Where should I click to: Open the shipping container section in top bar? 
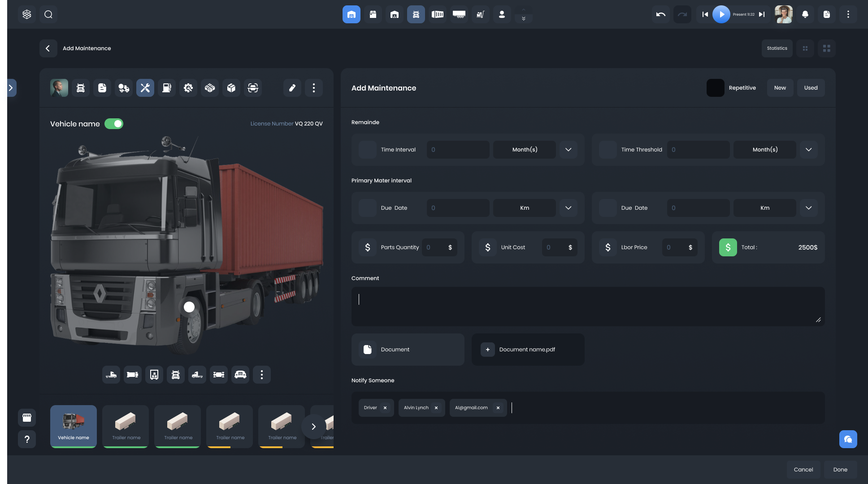pyautogui.click(x=438, y=14)
